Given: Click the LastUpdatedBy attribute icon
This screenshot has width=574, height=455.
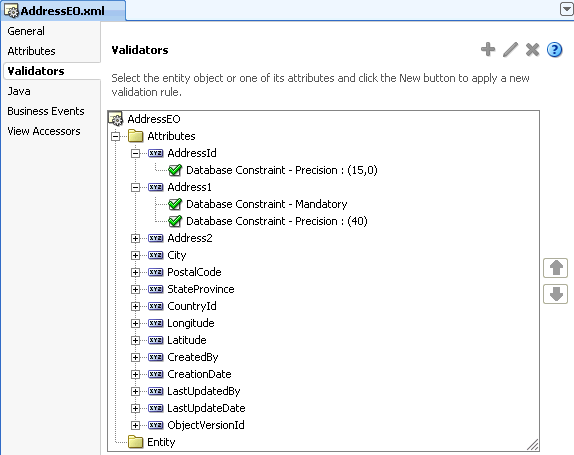Looking at the screenshot, I should (156, 391).
